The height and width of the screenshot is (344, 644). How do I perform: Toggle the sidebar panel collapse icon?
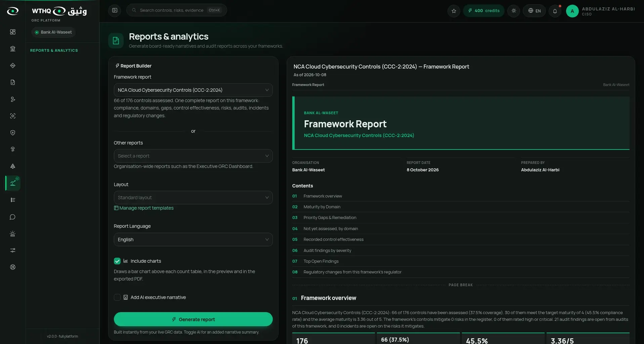click(115, 10)
